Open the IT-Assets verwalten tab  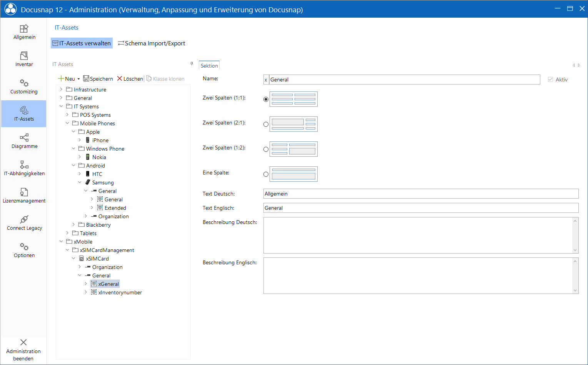click(x=82, y=43)
